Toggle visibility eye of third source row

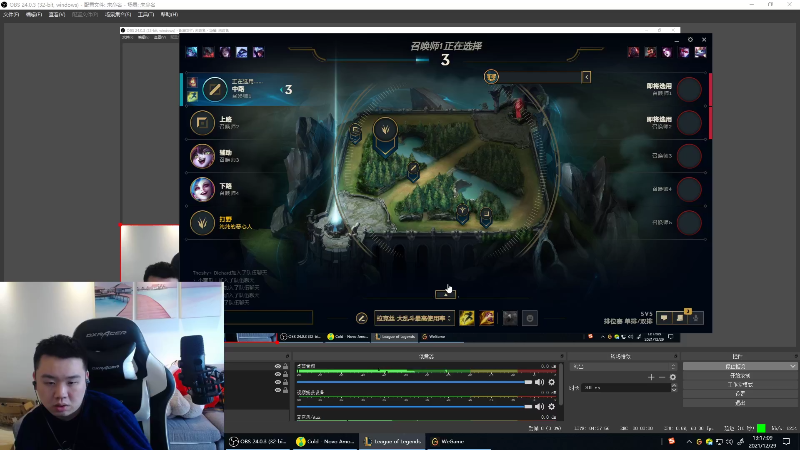click(278, 382)
